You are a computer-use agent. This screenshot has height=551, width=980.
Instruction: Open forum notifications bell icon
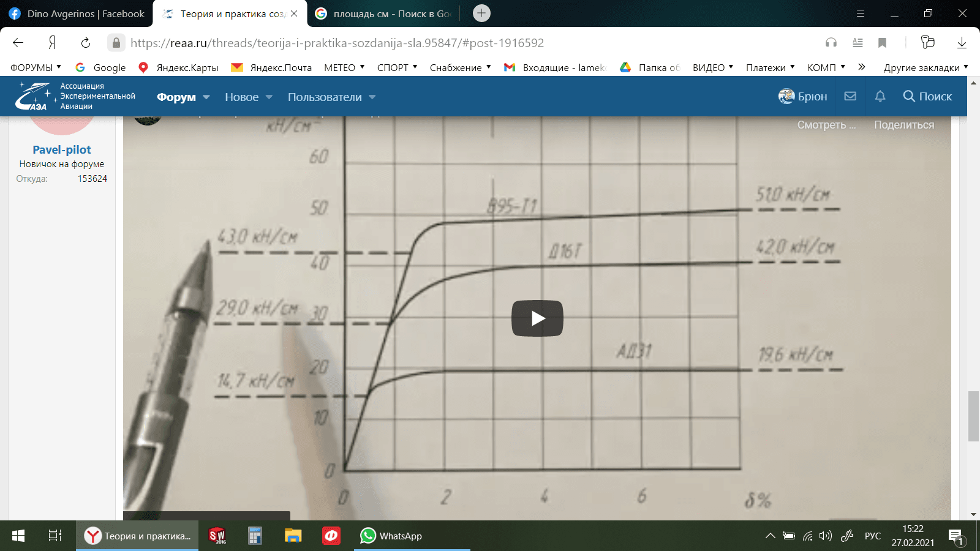(x=880, y=96)
